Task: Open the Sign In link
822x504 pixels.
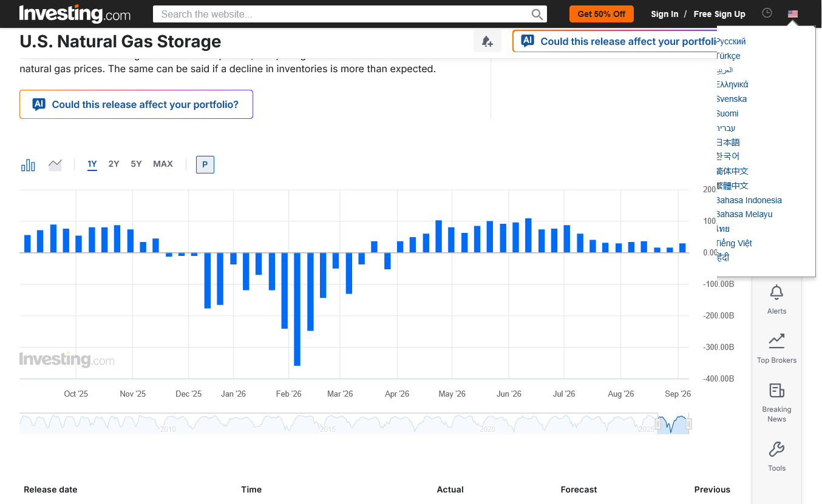Action: pyautogui.click(x=665, y=14)
